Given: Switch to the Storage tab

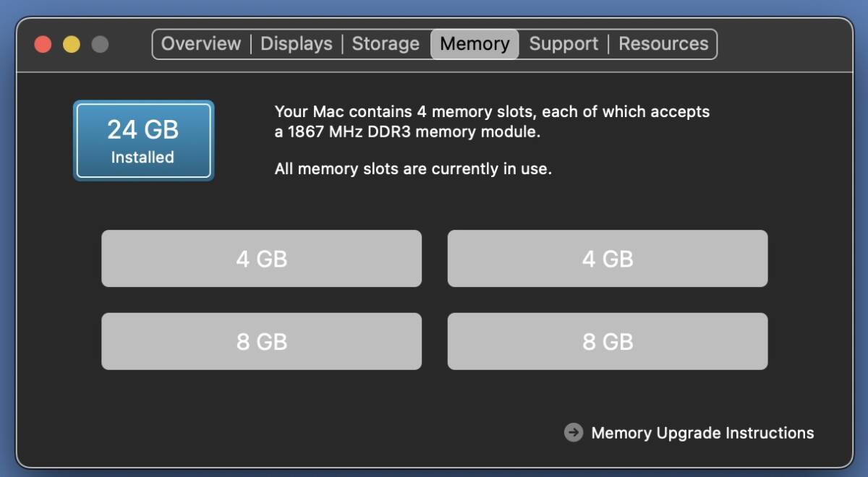Looking at the screenshot, I should (x=386, y=44).
